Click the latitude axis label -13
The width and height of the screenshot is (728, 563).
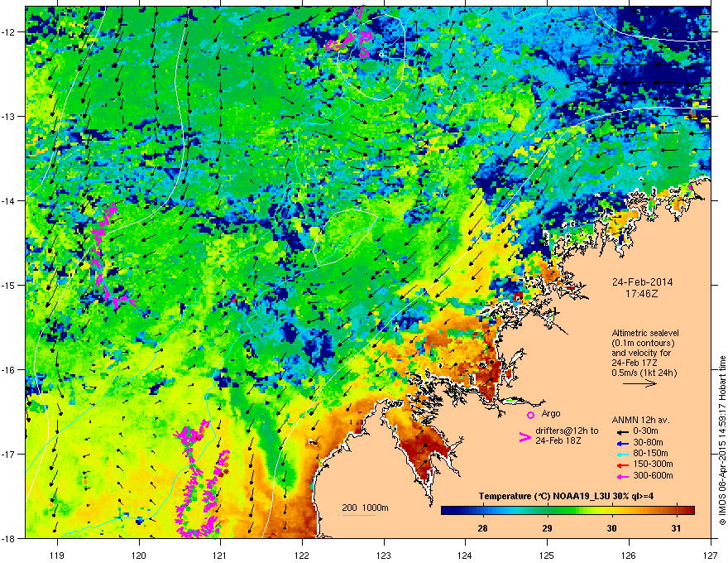[8, 116]
